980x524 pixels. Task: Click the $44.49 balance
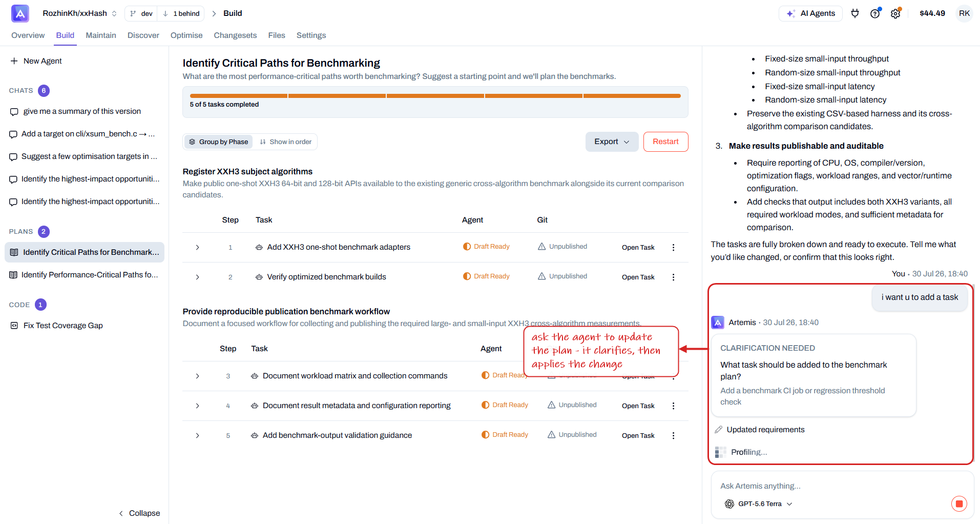[932, 13]
